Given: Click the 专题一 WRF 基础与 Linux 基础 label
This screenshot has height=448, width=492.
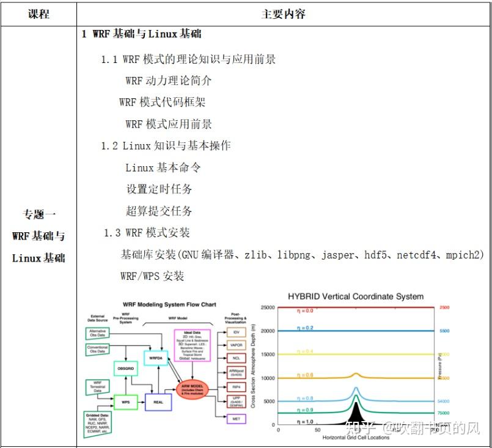Looking at the screenshot, I should click(x=38, y=236).
